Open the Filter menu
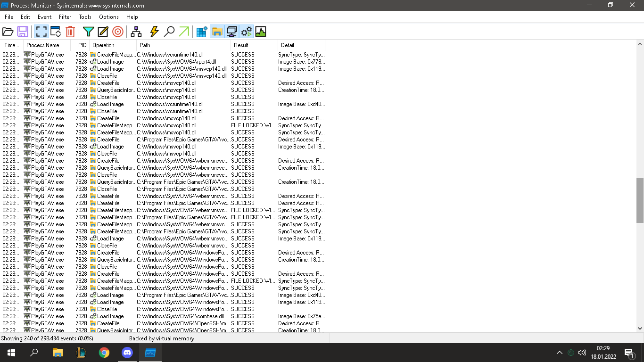 (x=65, y=16)
